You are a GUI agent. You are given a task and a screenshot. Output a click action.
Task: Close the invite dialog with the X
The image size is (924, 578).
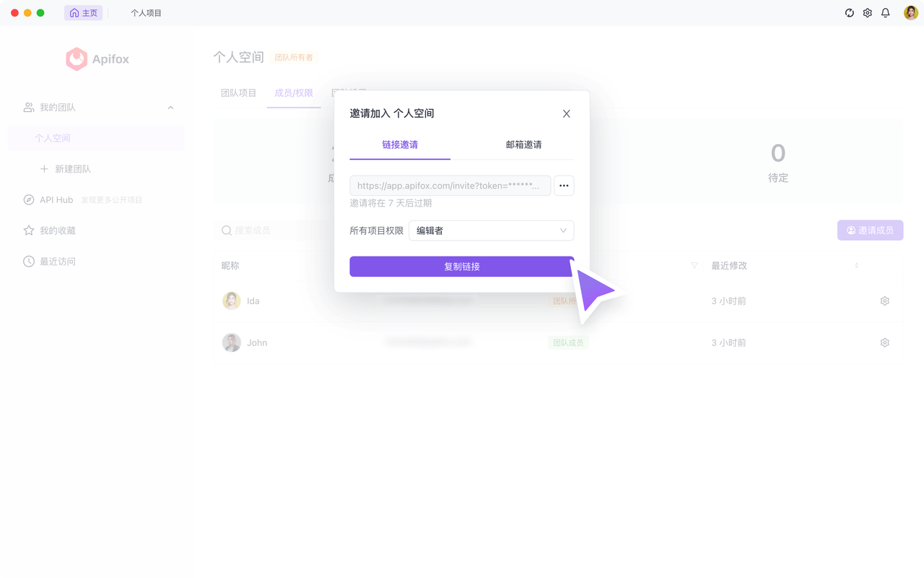click(x=567, y=113)
